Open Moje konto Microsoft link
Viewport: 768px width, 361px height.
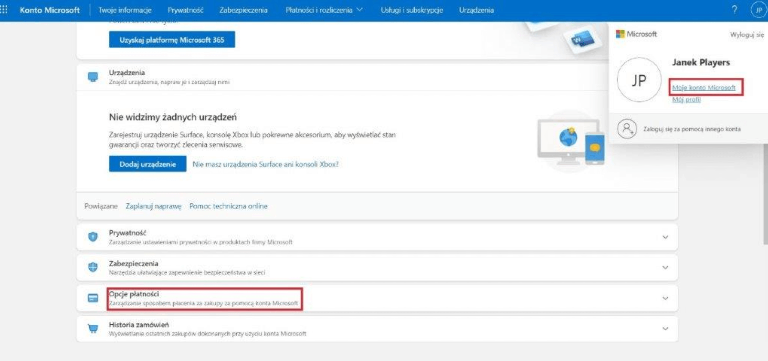click(x=704, y=87)
